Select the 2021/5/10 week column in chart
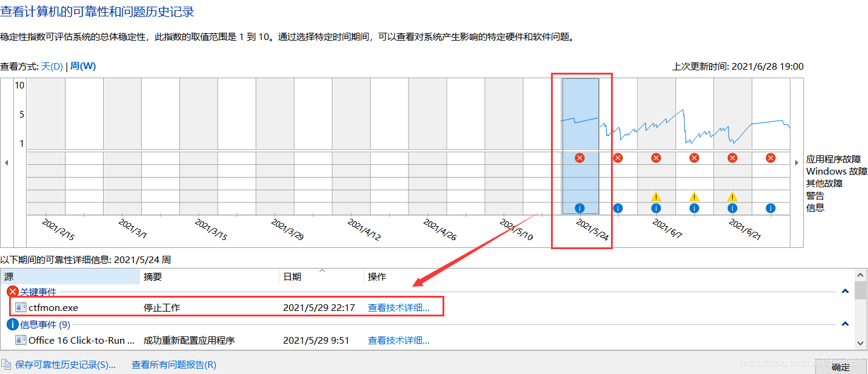Viewport: 868px width, 374px height. [504, 145]
